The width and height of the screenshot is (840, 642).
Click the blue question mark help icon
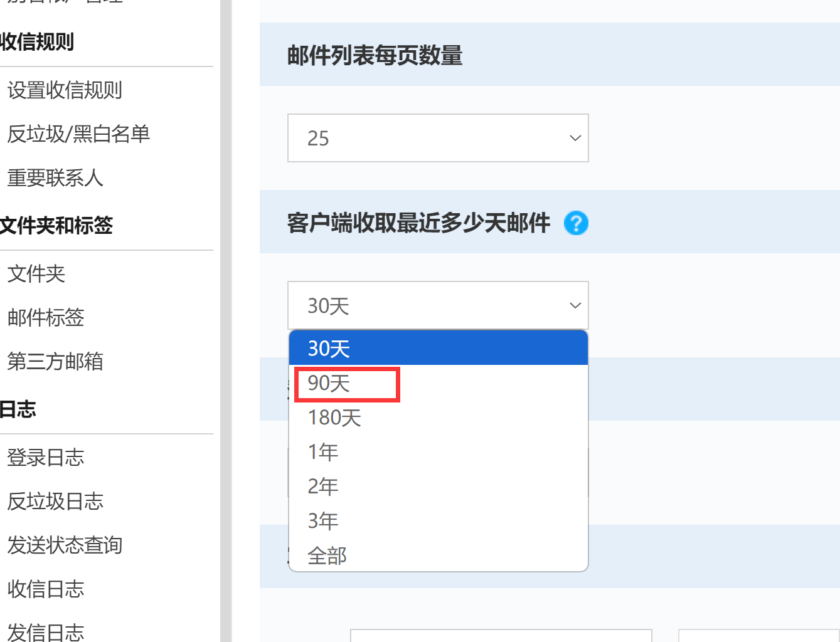(x=576, y=223)
